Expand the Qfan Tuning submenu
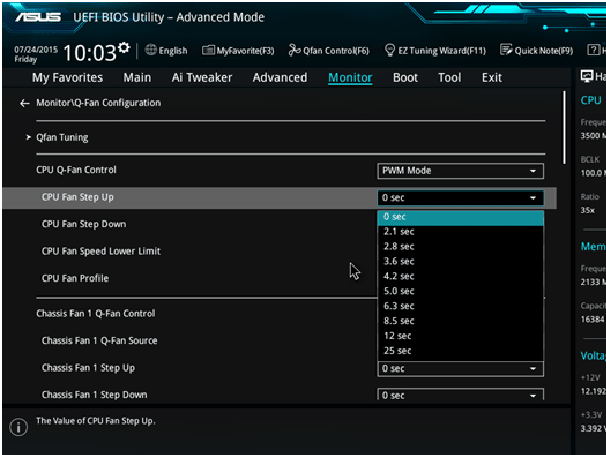 [x=62, y=138]
